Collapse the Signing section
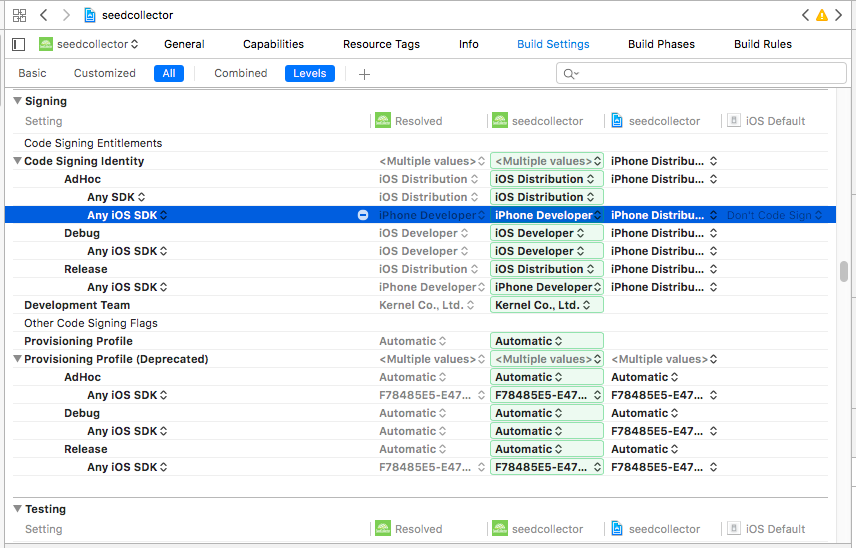 tap(17, 101)
